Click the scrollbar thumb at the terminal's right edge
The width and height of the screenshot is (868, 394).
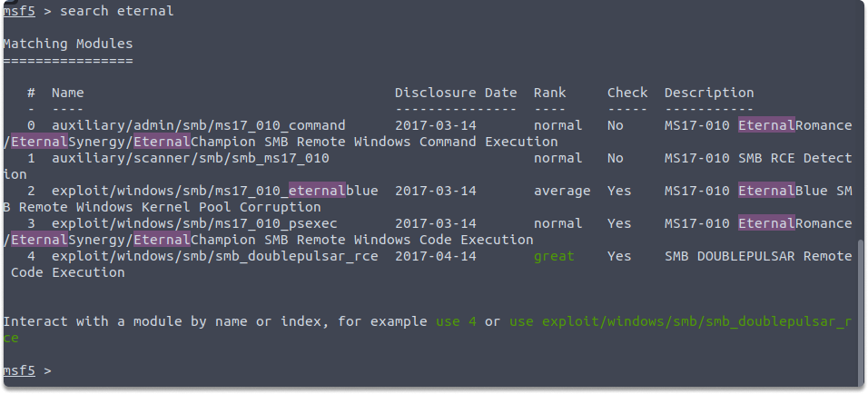click(x=860, y=313)
